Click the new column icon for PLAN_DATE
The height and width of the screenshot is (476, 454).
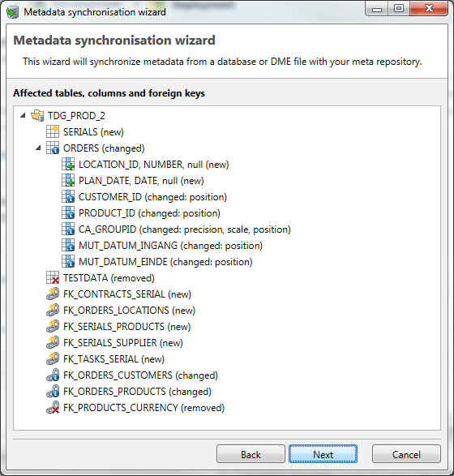[68, 181]
